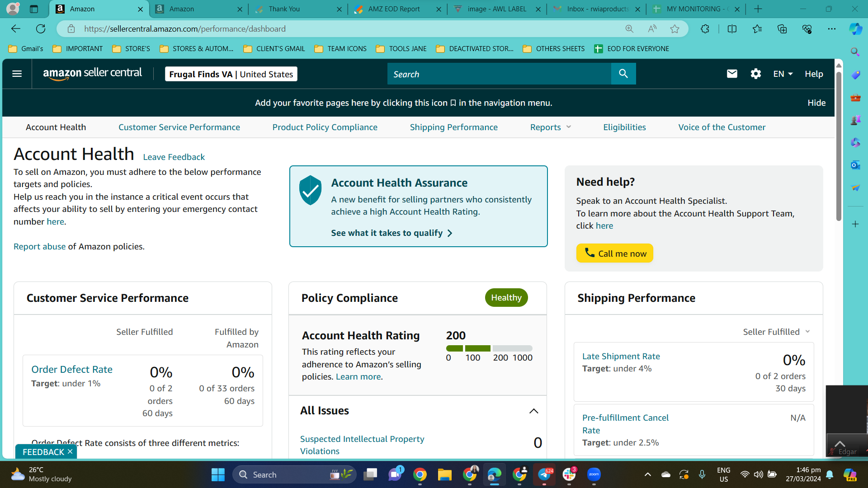Click the search magnifier button in Seller Central
Image resolution: width=868 pixels, height=488 pixels.
(x=623, y=74)
